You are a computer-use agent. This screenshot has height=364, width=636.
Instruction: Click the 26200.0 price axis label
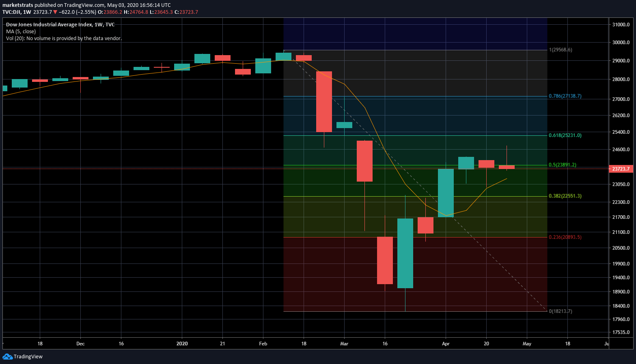(x=621, y=116)
